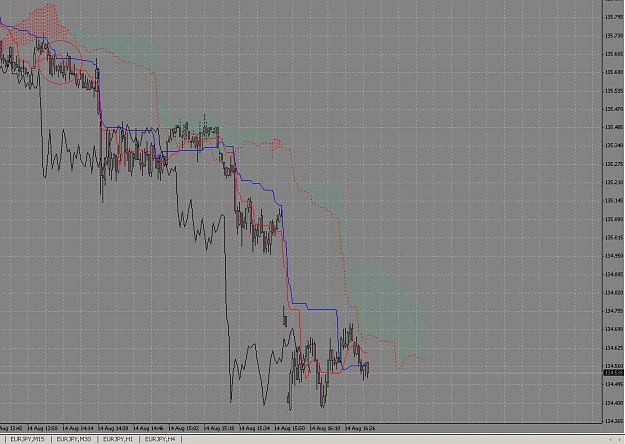Click the 135.730 price axis label
The height and width of the screenshot is (444, 625).
point(614,35)
